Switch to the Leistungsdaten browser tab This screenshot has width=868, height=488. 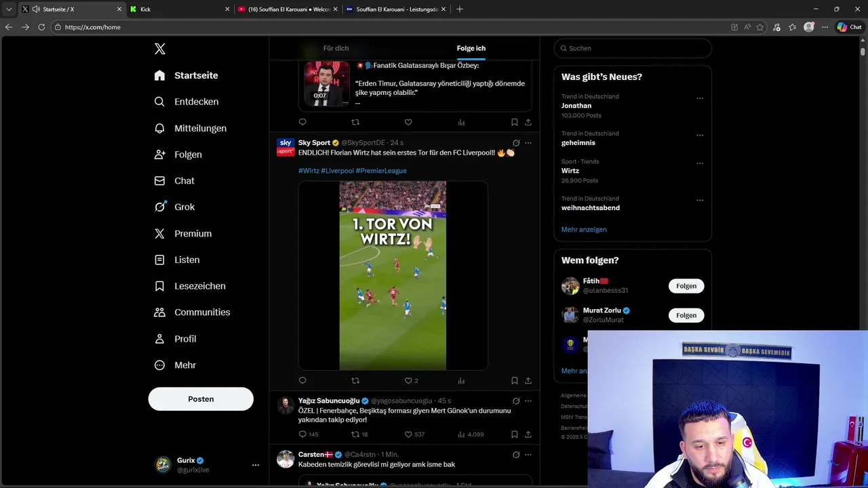point(396,9)
